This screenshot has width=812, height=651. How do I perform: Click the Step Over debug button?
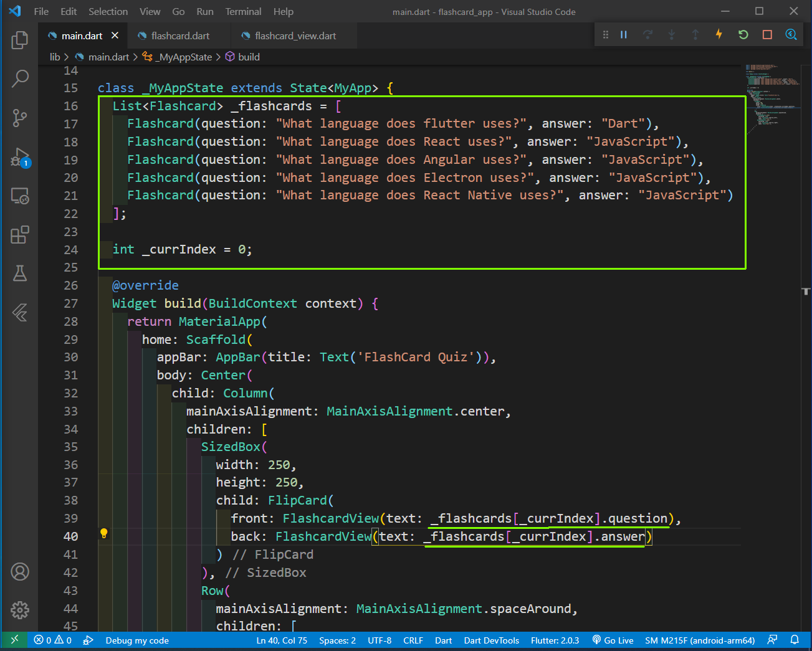pyautogui.click(x=648, y=35)
